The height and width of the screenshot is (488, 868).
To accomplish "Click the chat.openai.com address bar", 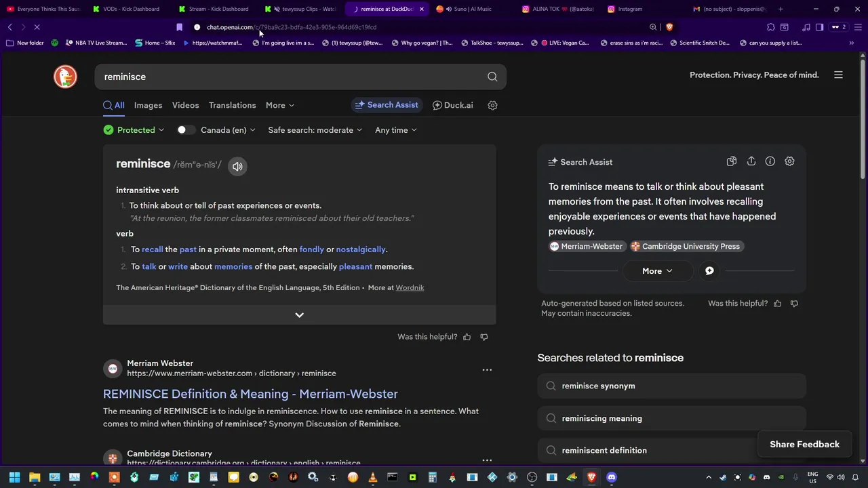I will 292,27.
